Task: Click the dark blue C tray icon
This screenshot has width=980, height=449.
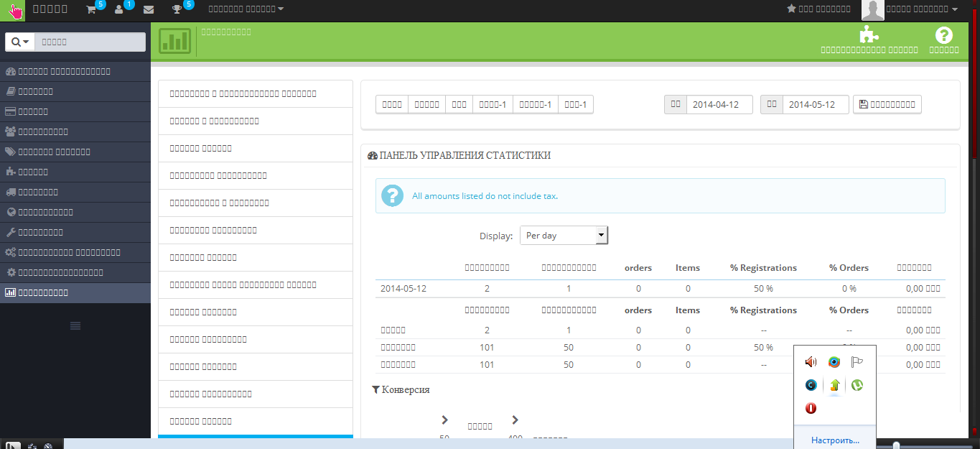Action: point(811,385)
